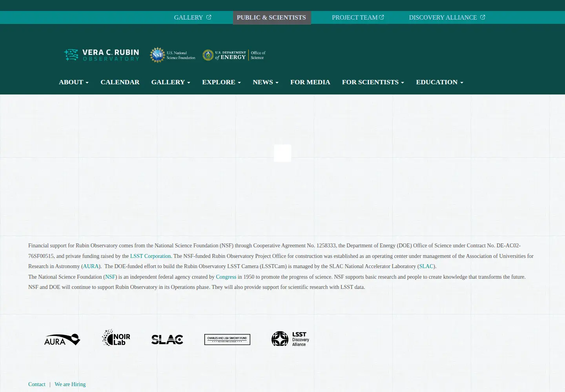Open the For Media menu item

point(310,82)
